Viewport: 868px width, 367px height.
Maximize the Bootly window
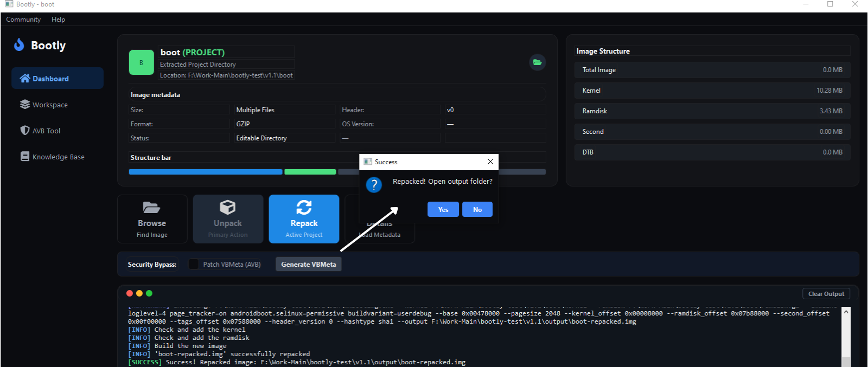830,4
